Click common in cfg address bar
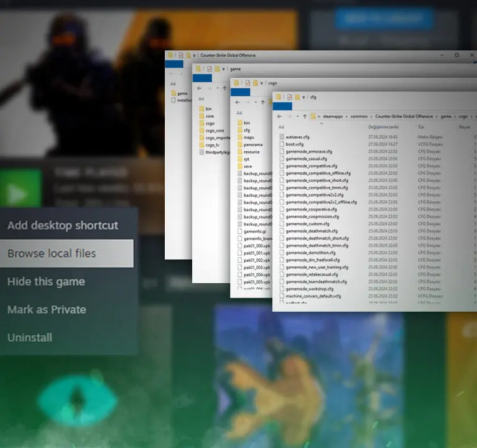This screenshot has width=477, height=448. [359, 116]
